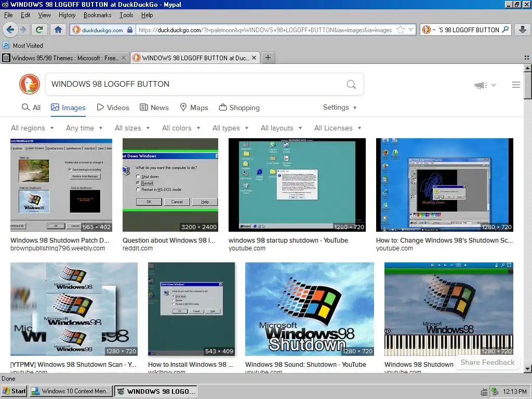Open the search engine selector dropdown

coord(429,30)
